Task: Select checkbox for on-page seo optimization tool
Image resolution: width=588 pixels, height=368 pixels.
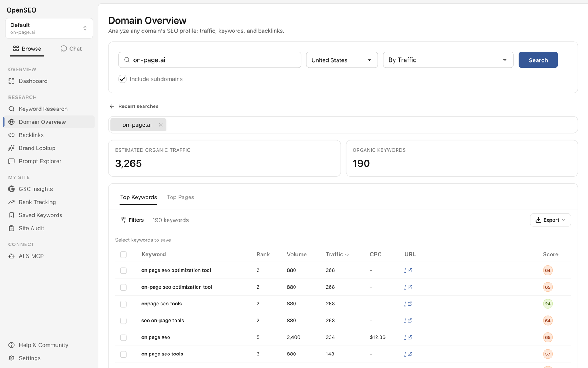Action: pyautogui.click(x=123, y=287)
